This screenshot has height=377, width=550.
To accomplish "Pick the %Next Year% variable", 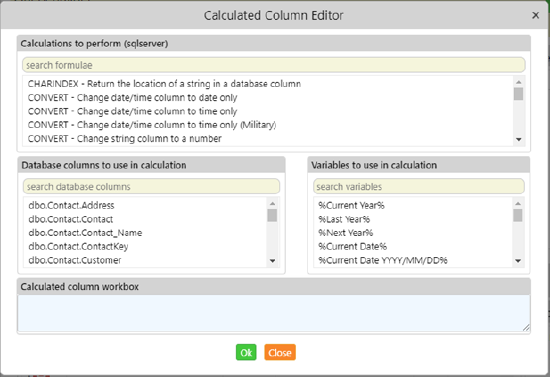I will pos(346,233).
